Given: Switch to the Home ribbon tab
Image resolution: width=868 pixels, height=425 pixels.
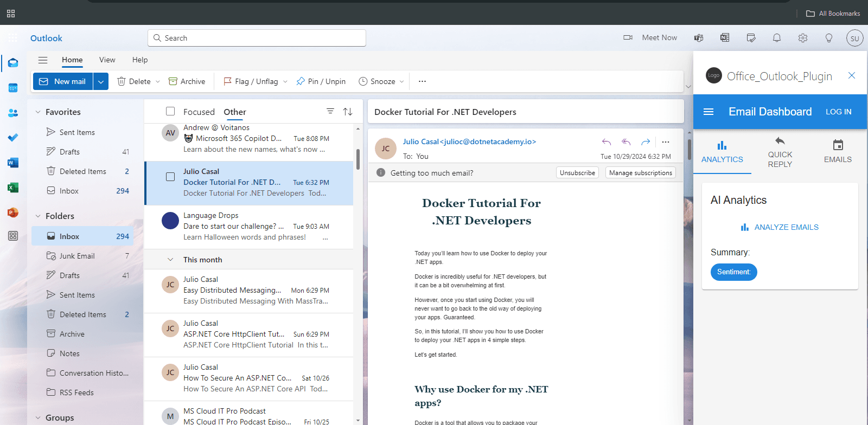Looking at the screenshot, I should tap(72, 60).
